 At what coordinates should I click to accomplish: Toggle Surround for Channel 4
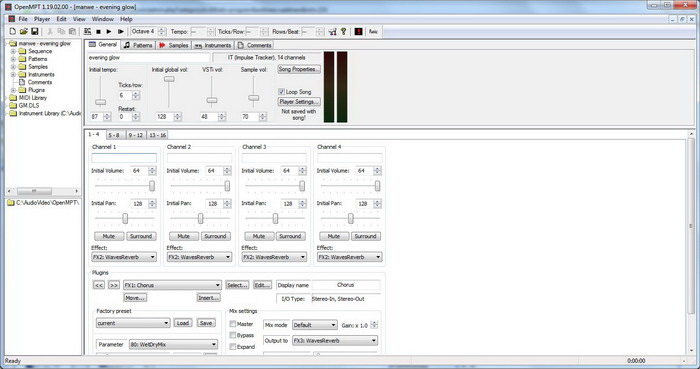(365, 236)
